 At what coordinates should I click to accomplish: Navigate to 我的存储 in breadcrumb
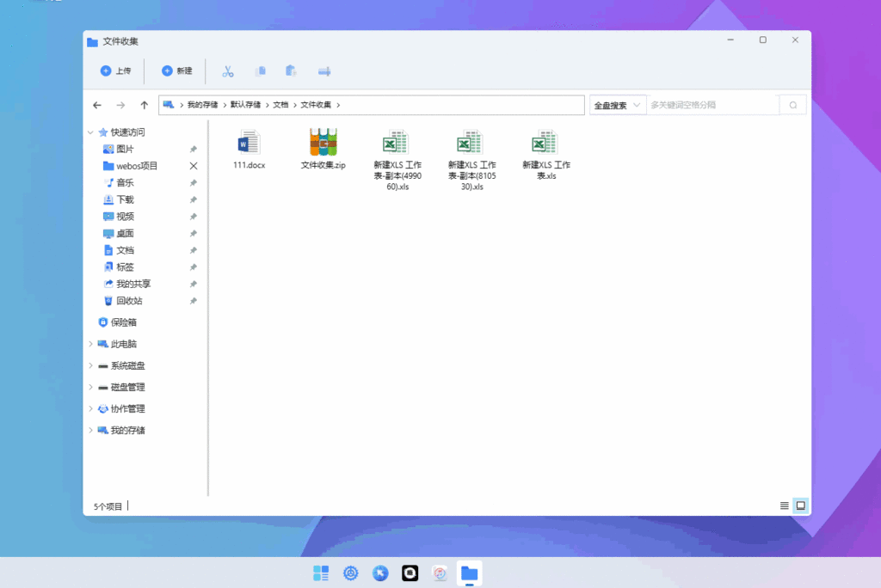click(x=202, y=105)
